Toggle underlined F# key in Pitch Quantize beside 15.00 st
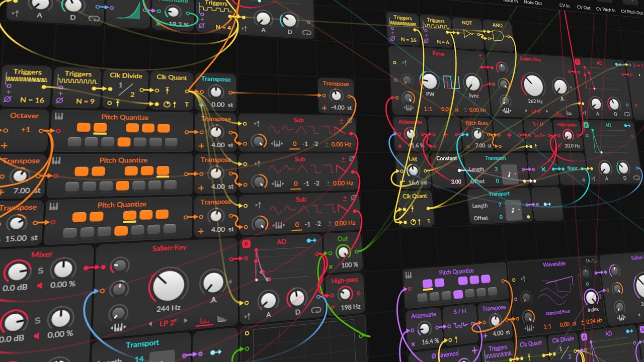644x362 pixels. pos(130,216)
